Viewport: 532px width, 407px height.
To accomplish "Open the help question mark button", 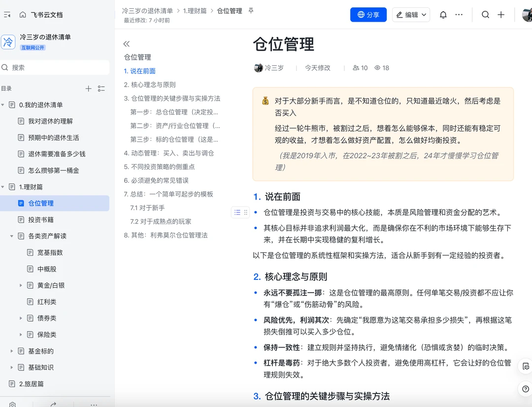I will [526, 389].
